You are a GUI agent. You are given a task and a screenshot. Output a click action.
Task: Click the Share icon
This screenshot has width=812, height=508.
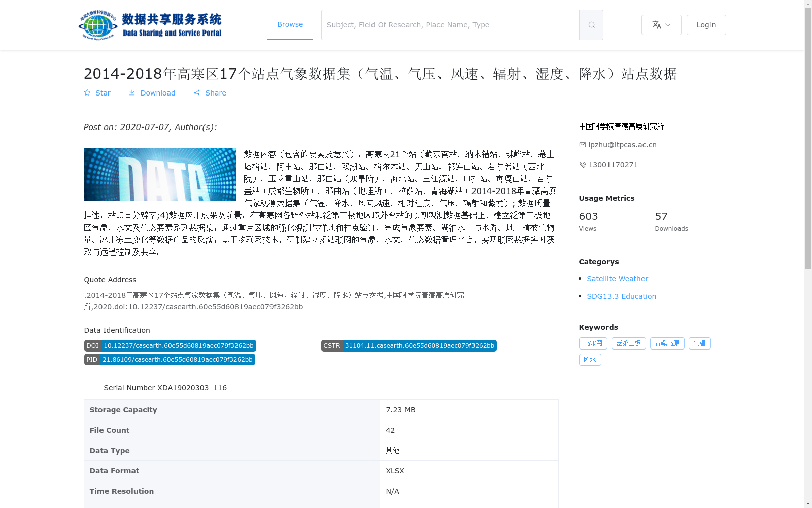pos(197,93)
